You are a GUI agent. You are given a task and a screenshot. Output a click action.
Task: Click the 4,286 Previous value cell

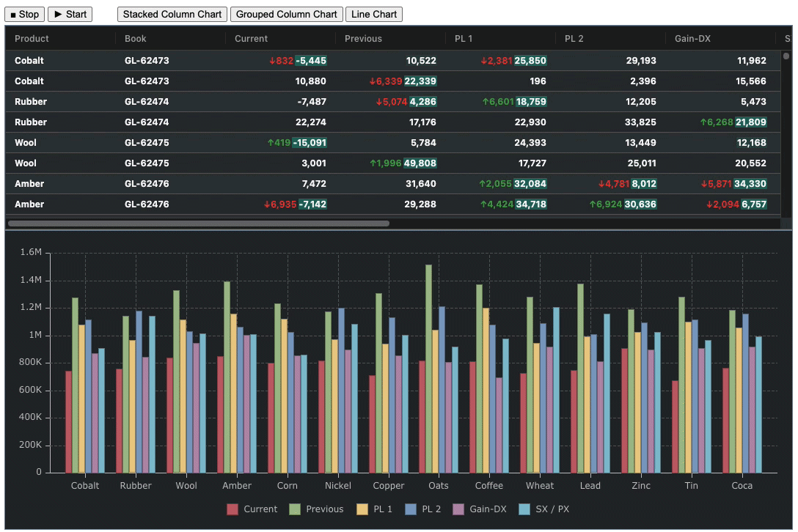(x=390, y=102)
